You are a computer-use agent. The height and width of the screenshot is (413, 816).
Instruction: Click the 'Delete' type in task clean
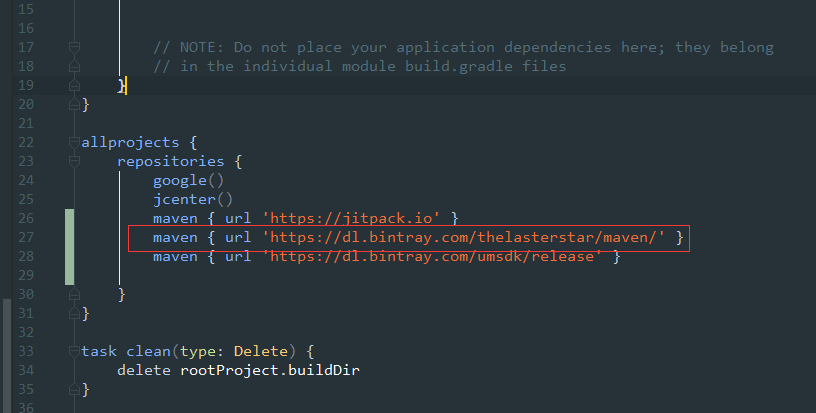pos(261,352)
